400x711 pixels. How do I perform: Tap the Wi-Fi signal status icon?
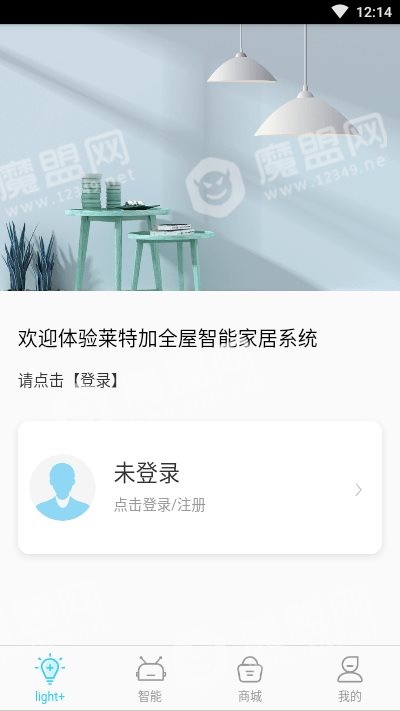[340, 11]
